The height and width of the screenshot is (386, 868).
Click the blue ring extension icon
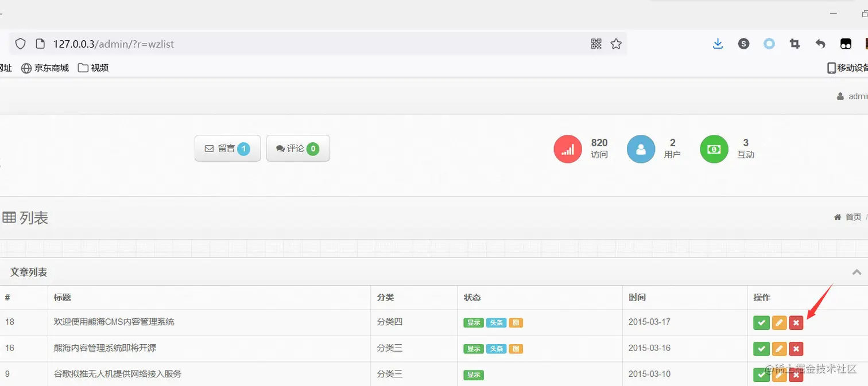click(x=769, y=44)
